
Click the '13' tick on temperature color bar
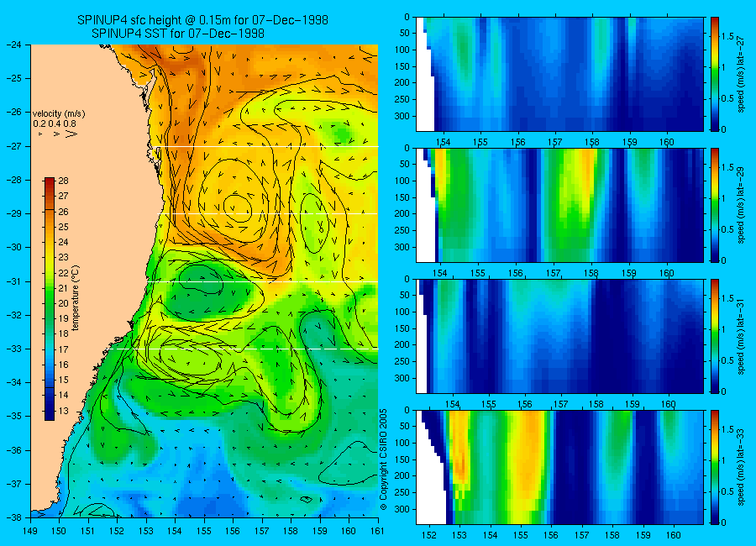point(64,411)
